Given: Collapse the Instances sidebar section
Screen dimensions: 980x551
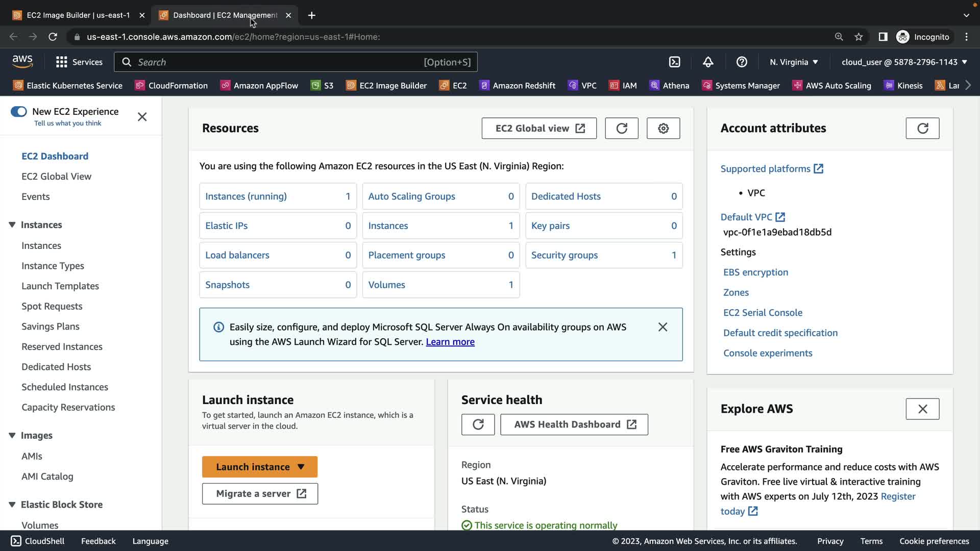Looking at the screenshot, I should pyautogui.click(x=12, y=225).
